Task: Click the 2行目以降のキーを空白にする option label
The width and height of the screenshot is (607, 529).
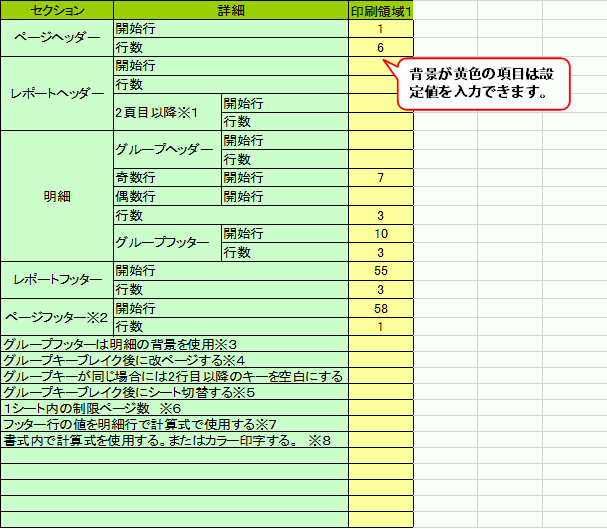Action: [x=173, y=376]
